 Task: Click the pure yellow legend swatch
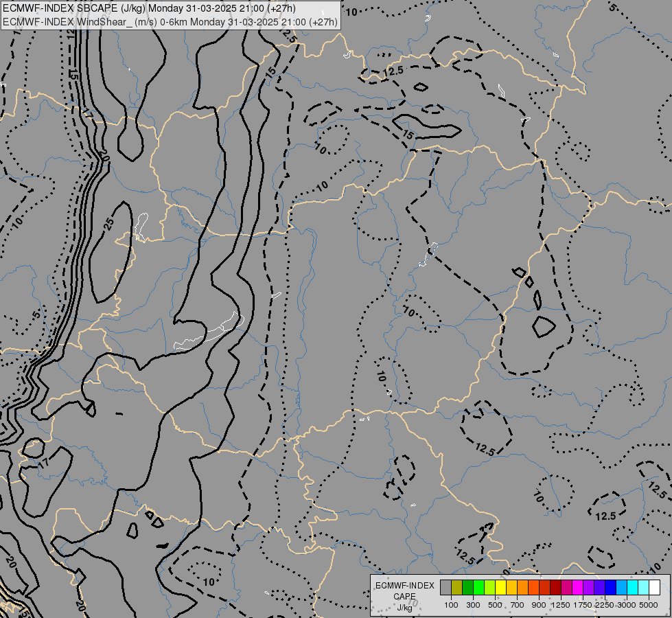(500, 587)
